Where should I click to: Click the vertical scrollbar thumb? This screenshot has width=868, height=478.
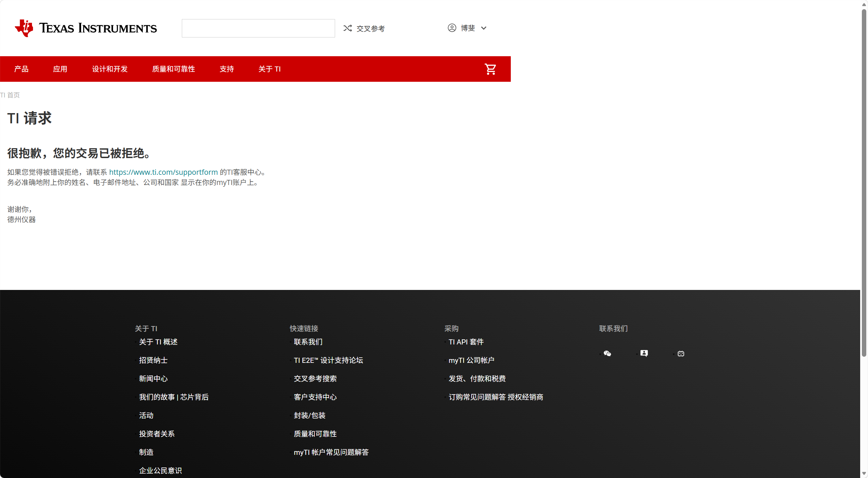point(864,182)
